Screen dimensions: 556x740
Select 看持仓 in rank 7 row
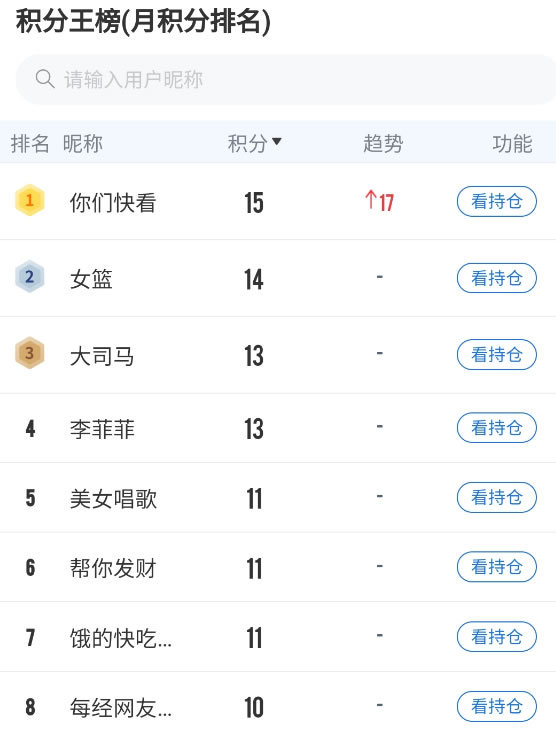click(x=497, y=637)
